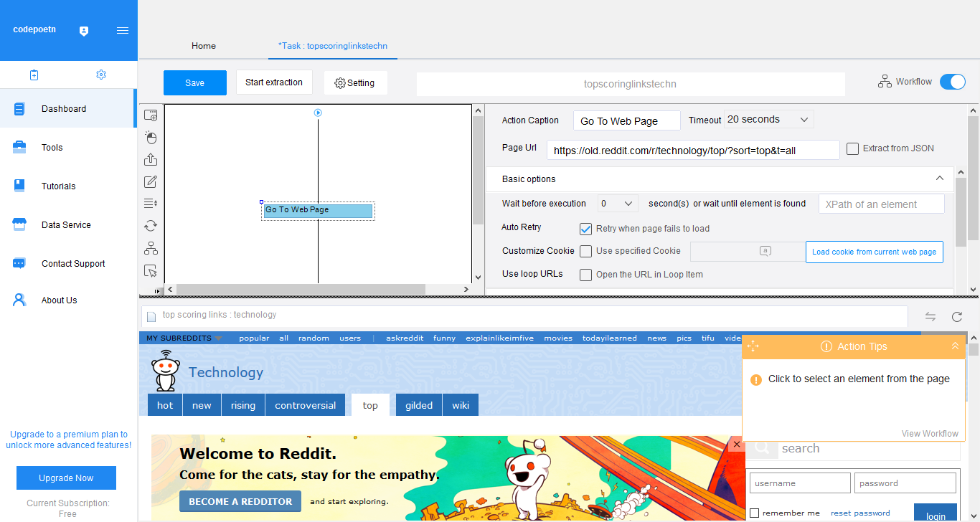
Task: Open the account badge icon beside codepoetn
Action: tap(84, 31)
